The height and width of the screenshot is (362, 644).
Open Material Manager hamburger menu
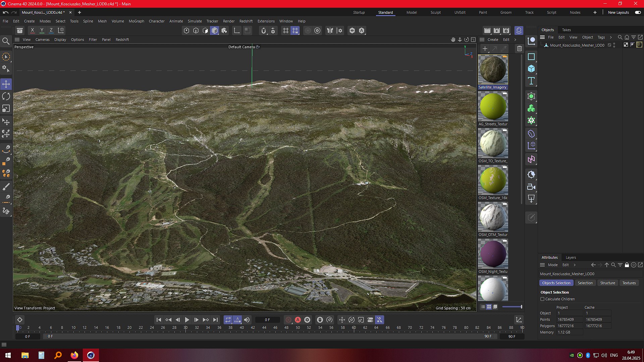pyautogui.click(x=482, y=40)
